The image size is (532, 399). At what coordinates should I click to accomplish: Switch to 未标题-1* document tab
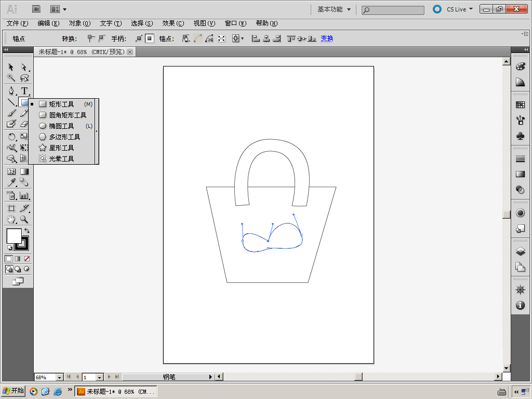pyautogui.click(x=82, y=52)
